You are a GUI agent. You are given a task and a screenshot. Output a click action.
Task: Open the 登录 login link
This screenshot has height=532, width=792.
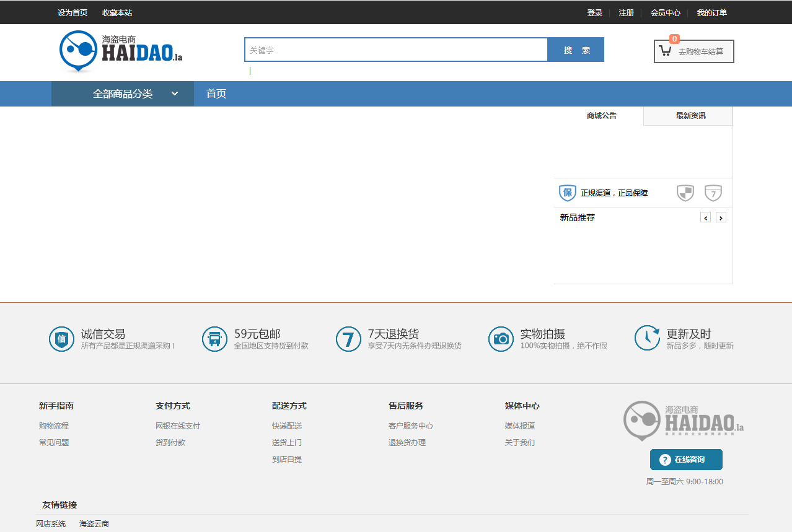[594, 12]
